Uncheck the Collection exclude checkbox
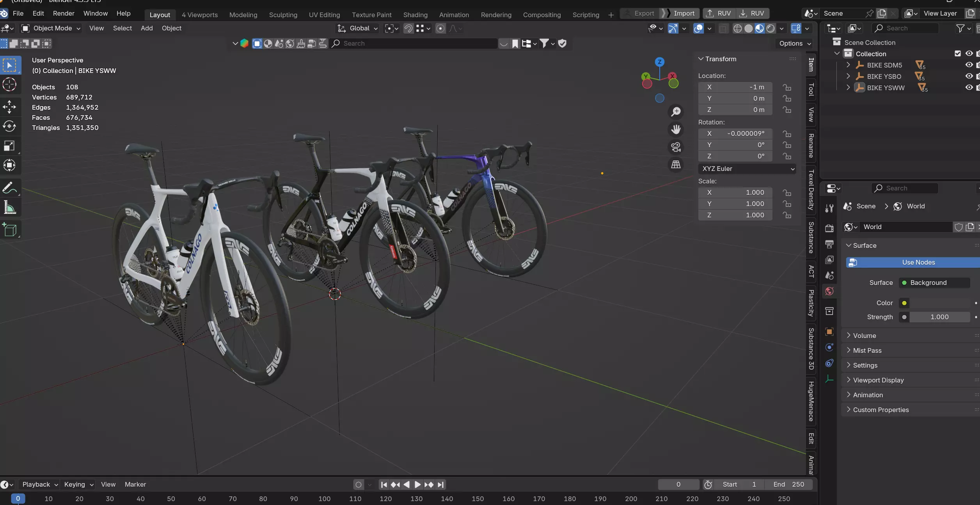Screen dimensions: 980x505 click(x=958, y=53)
